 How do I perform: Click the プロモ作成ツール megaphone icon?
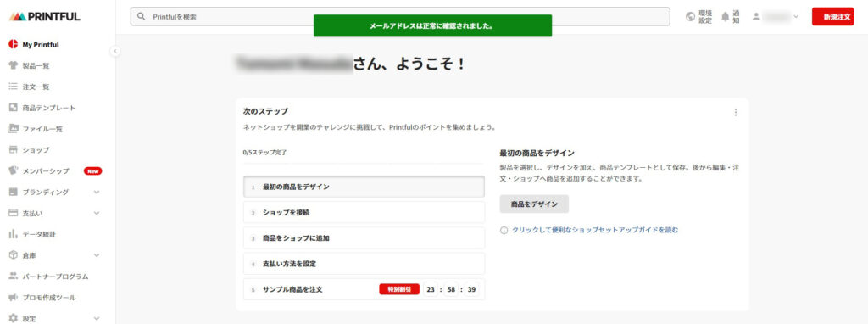[14, 298]
